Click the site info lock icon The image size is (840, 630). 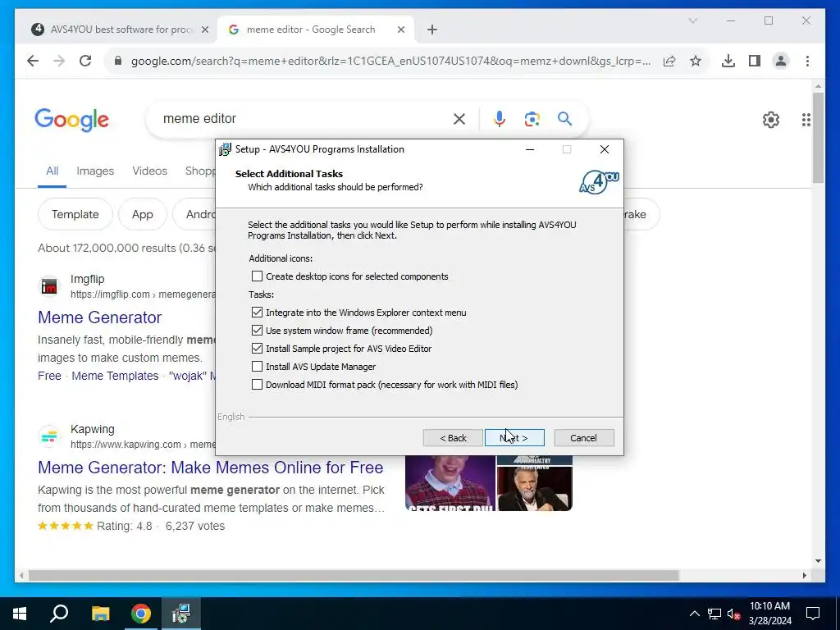pos(118,61)
